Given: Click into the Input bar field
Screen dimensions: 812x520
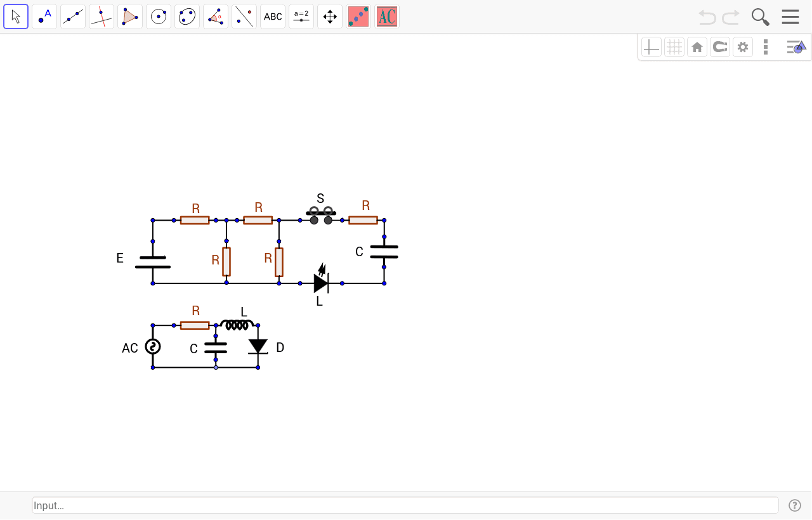Looking at the screenshot, I should (x=405, y=505).
